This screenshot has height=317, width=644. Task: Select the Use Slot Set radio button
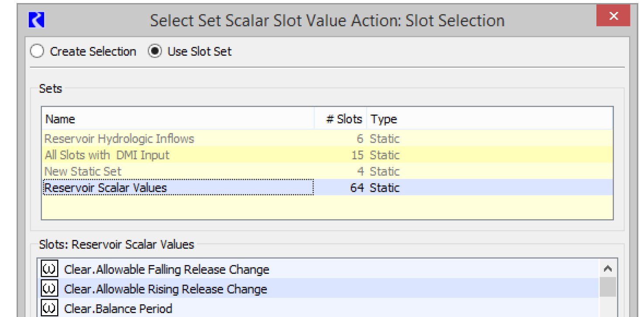[155, 51]
